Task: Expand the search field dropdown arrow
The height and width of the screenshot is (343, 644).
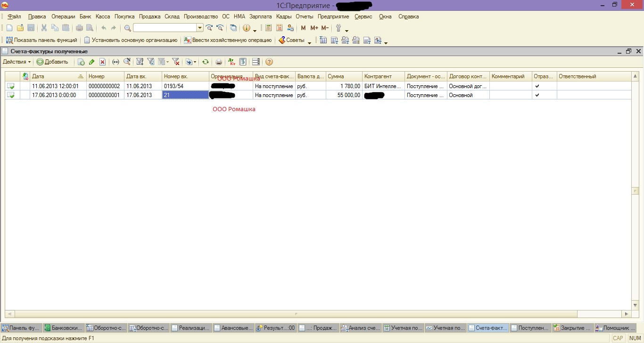Action: [200, 28]
